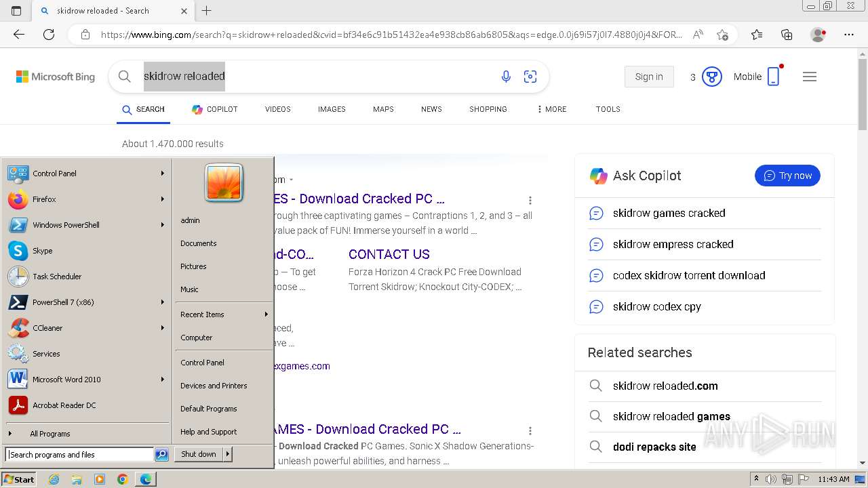Viewport: 868px width, 488px height.
Task: Open the tab actions menu icon
Action: [x=16, y=11]
